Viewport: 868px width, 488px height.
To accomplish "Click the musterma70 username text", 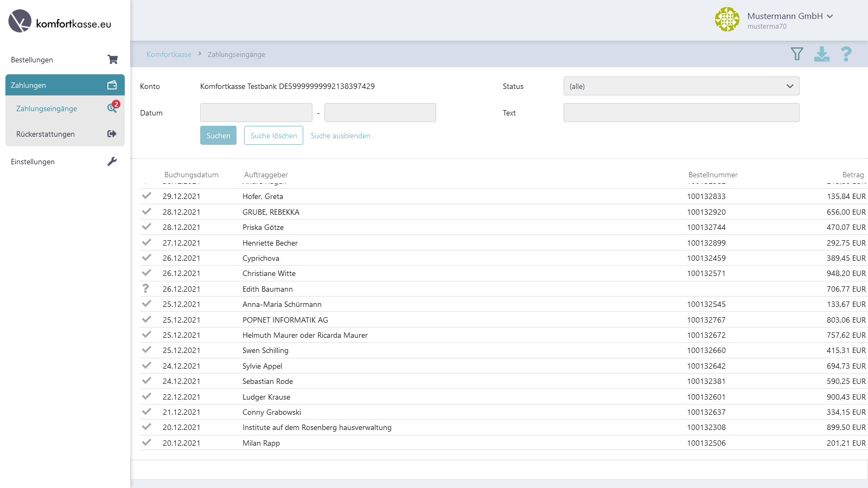I will [767, 27].
